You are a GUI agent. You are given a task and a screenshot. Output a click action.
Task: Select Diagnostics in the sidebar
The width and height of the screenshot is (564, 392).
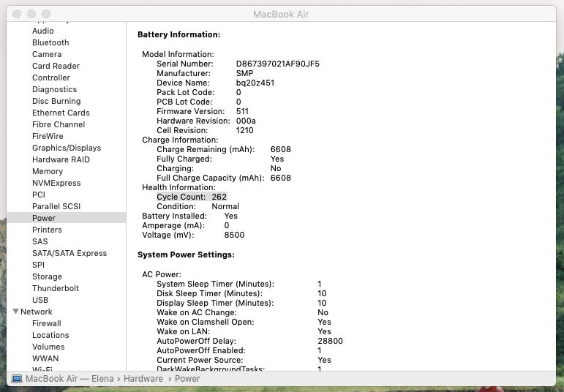(x=54, y=89)
